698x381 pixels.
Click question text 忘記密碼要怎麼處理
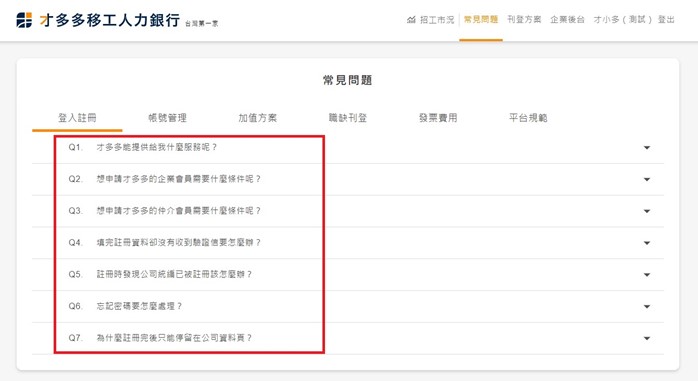[139, 306]
